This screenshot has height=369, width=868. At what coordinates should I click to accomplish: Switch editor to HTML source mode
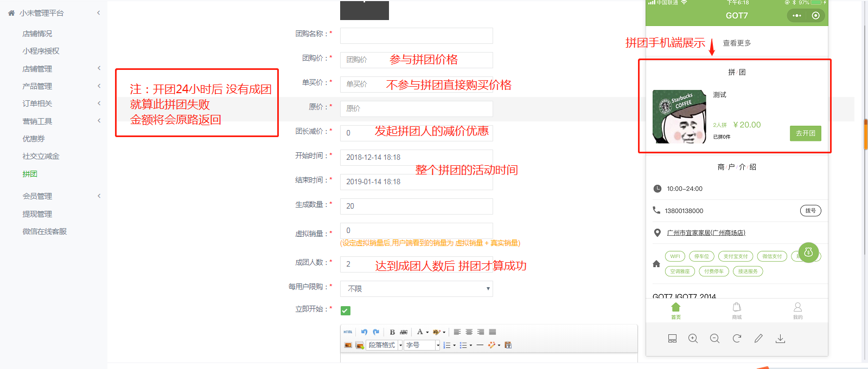(348, 332)
